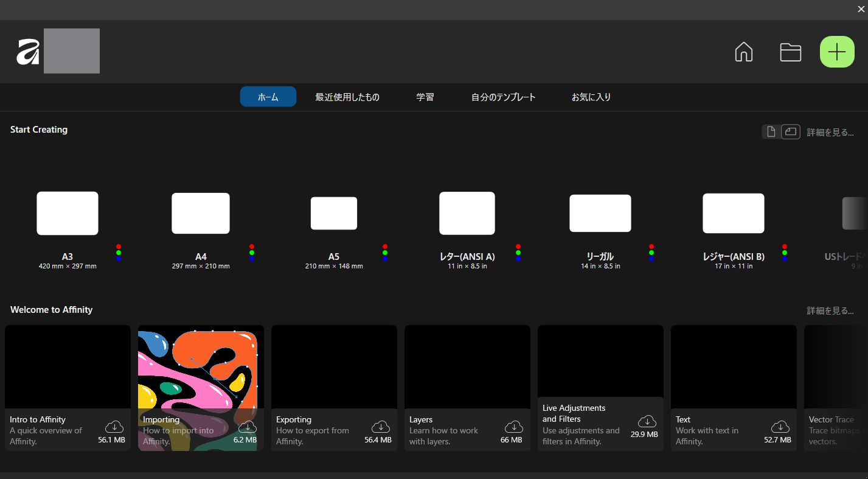
Task: Select the A4 document preset thumbnail
Action: pos(201,213)
